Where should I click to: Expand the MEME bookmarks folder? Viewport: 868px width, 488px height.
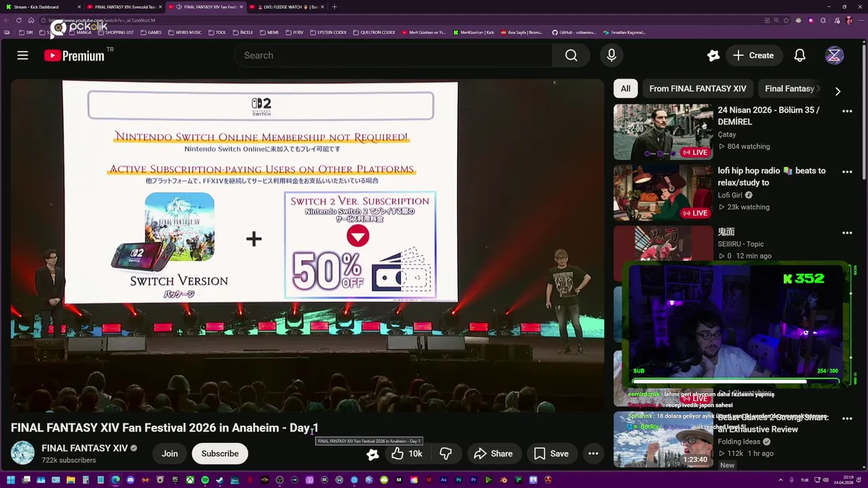click(269, 33)
